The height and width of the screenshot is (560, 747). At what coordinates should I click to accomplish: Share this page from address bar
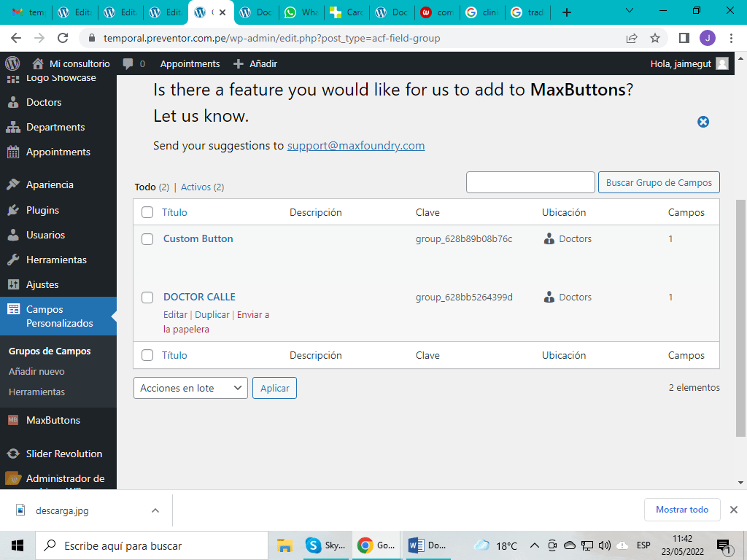(x=632, y=38)
